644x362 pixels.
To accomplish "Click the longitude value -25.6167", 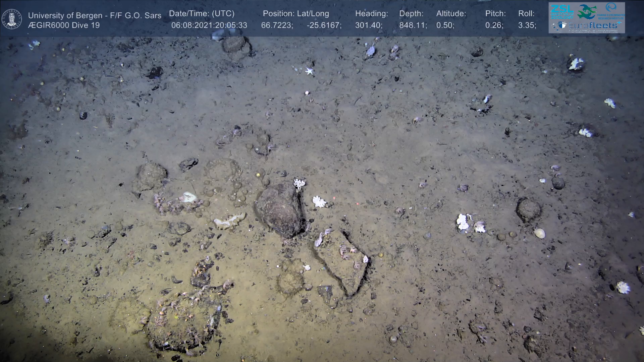I will [324, 25].
